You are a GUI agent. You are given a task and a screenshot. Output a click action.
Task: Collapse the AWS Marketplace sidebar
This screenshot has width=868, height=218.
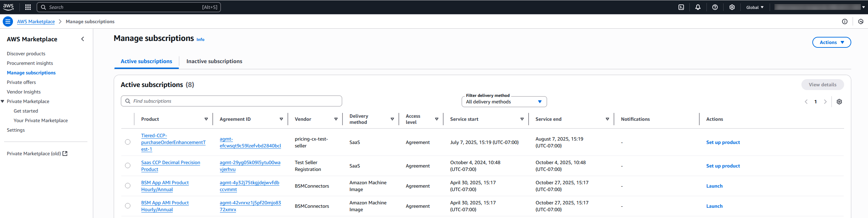point(83,39)
